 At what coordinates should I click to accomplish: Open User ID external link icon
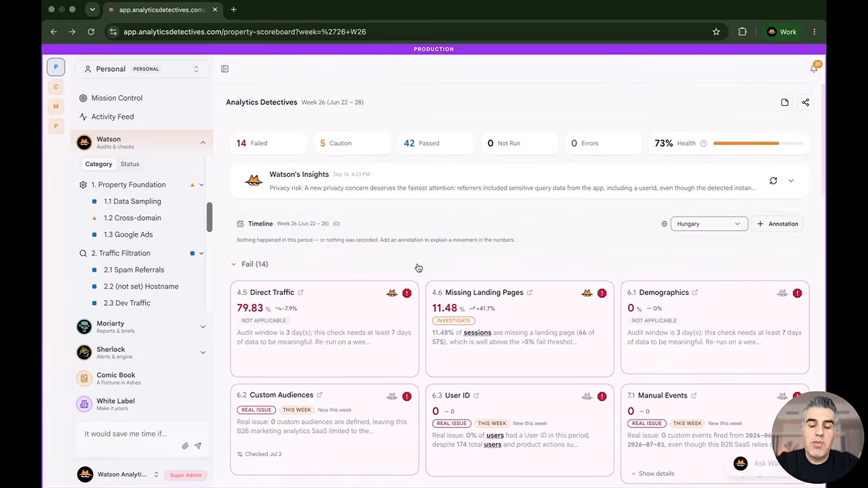pyautogui.click(x=476, y=395)
